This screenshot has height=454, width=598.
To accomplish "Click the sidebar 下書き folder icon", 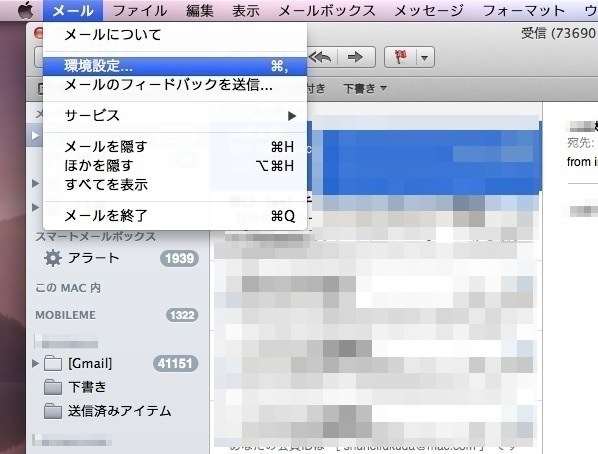I will 53,387.
